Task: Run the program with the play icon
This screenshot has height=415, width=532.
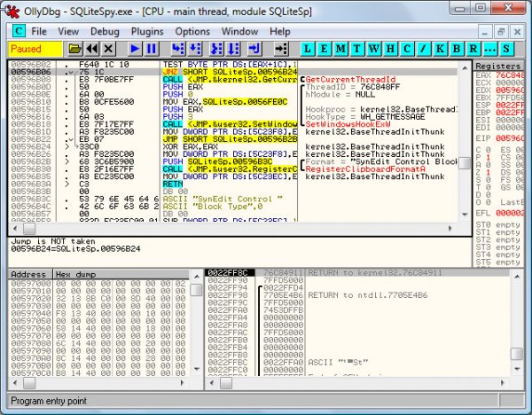Action: [135, 49]
